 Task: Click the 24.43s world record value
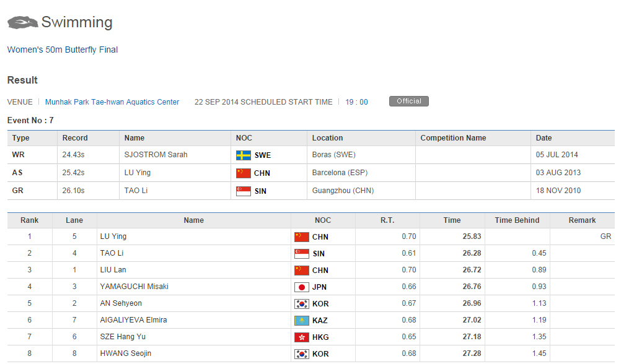(x=73, y=155)
